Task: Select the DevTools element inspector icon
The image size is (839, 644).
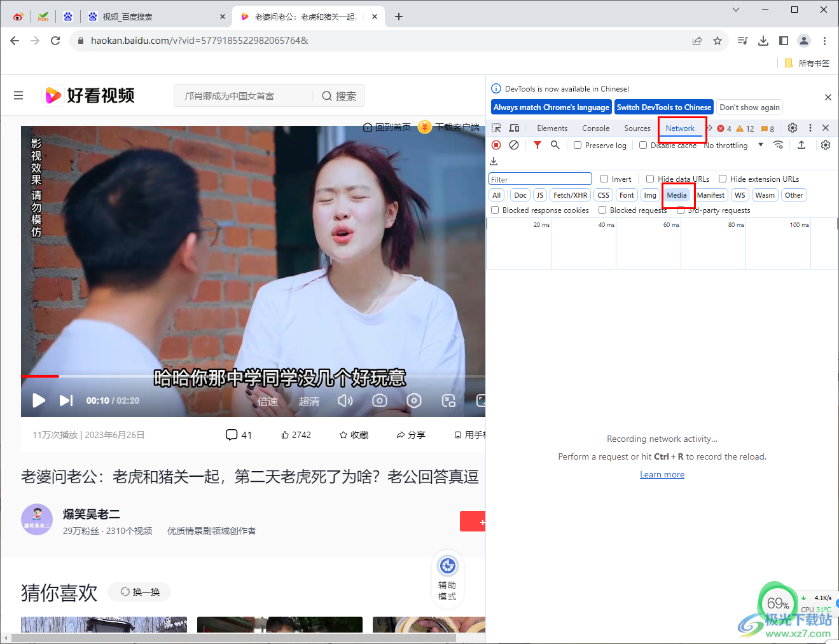Action: [x=496, y=128]
